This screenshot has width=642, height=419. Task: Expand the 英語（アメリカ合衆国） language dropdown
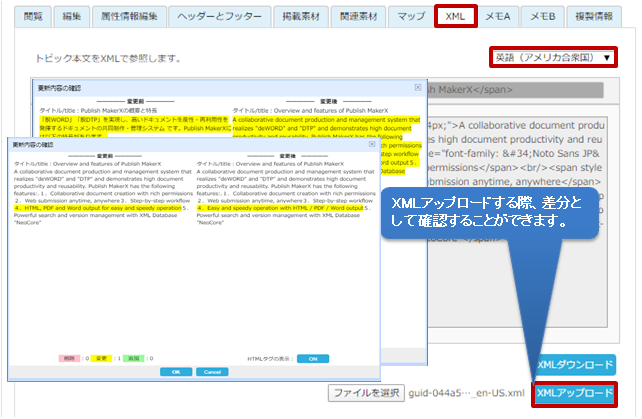point(553,57)
